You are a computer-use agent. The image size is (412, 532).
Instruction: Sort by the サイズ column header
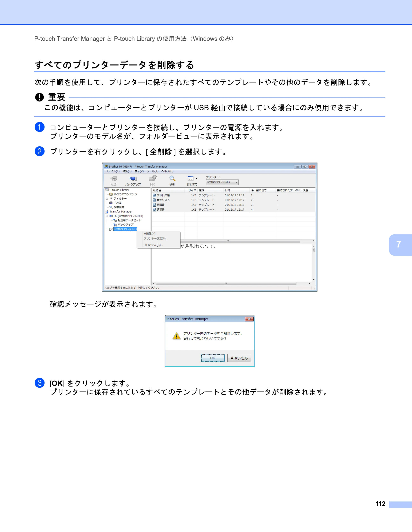coord(191,190)
